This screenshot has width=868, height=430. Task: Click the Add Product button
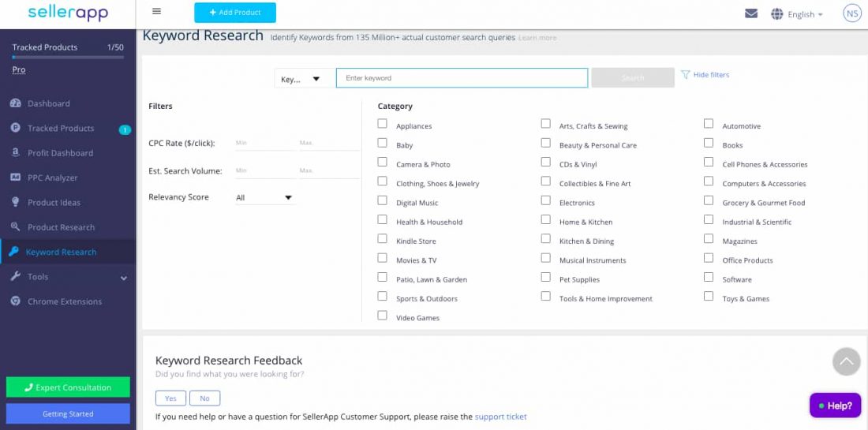click(234, 12)
